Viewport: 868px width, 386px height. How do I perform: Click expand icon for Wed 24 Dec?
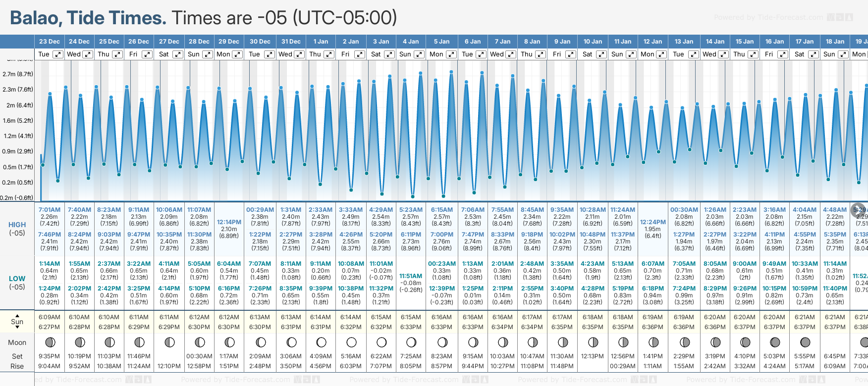tap(88, 54)
